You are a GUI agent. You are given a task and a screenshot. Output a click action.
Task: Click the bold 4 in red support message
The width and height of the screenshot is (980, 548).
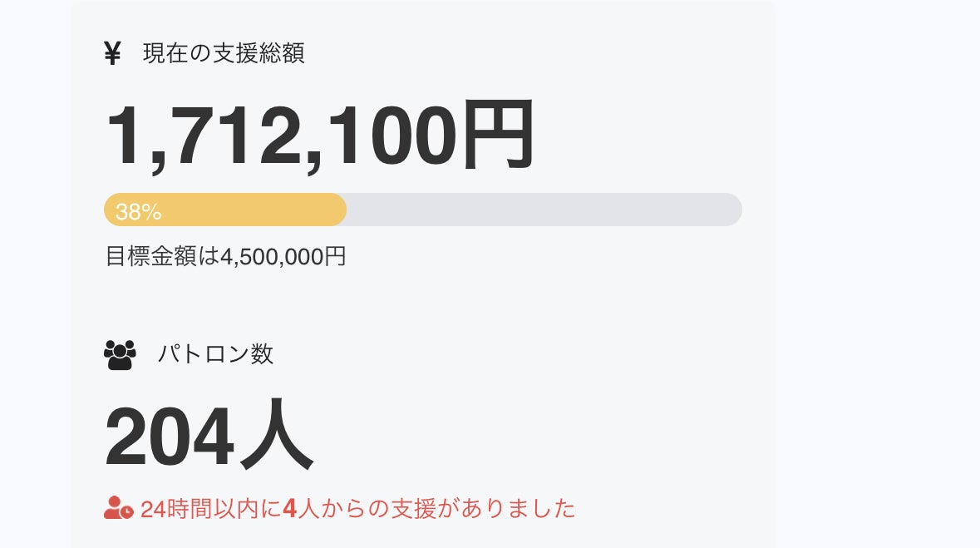click(289, 508)
